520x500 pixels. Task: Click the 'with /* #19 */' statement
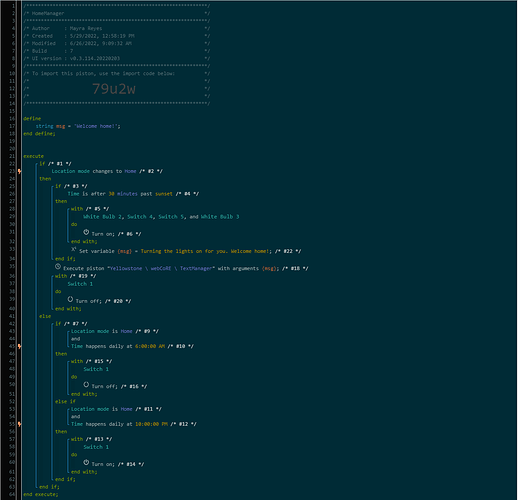76,276
